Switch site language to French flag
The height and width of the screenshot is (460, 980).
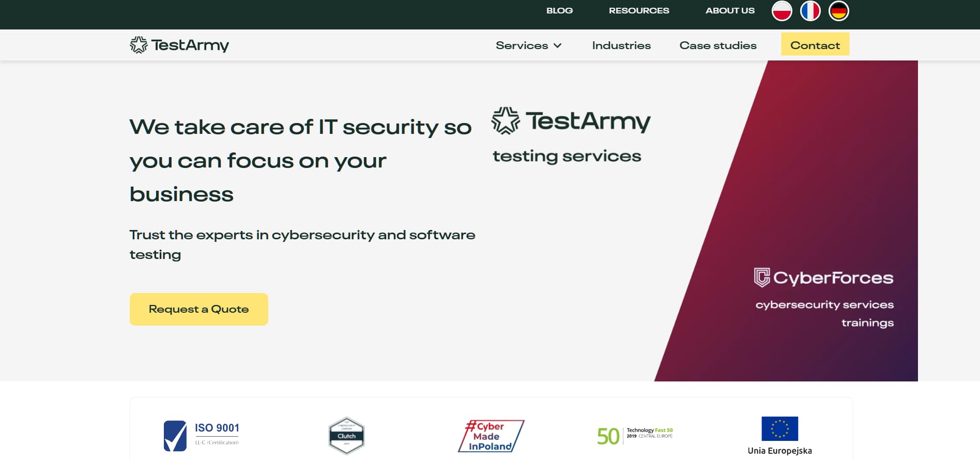tap(810, 11)
